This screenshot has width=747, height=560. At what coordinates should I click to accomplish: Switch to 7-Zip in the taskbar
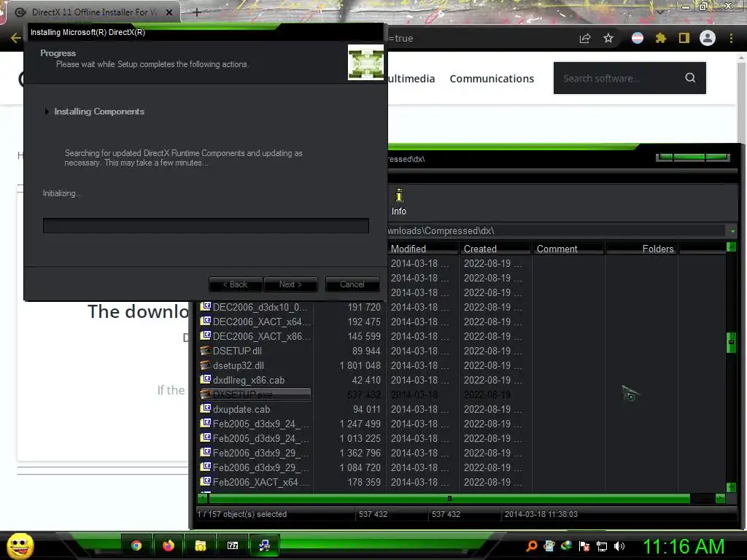[x=233, y=545]
